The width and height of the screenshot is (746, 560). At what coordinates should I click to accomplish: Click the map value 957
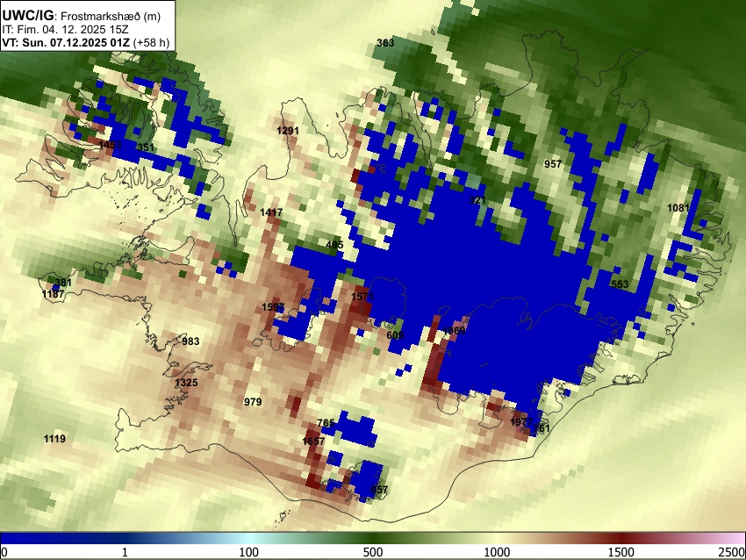(x=553, y=164)
